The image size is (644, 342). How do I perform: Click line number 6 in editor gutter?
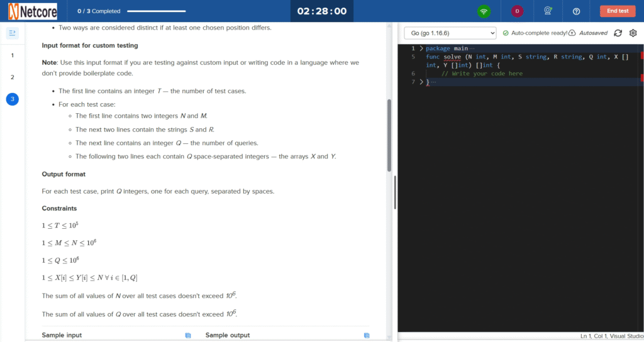click(x=413, y=74)
